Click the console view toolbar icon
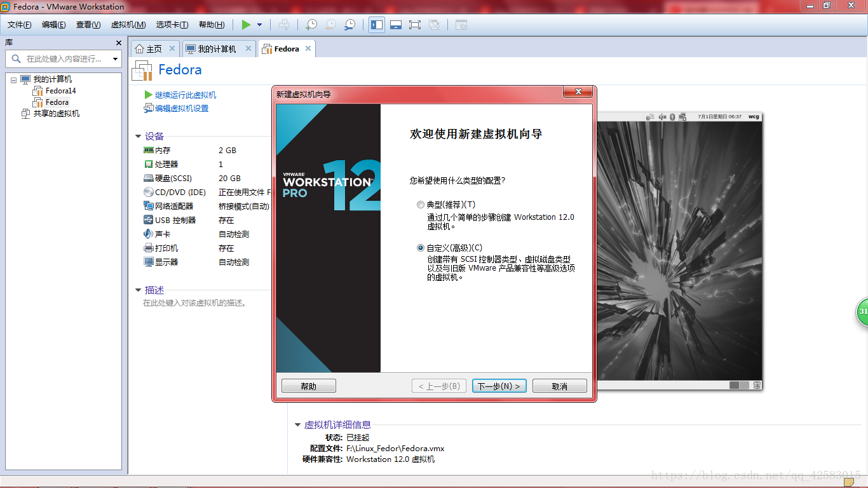This screenshot has width=868, height=488. tap(461, 25)
